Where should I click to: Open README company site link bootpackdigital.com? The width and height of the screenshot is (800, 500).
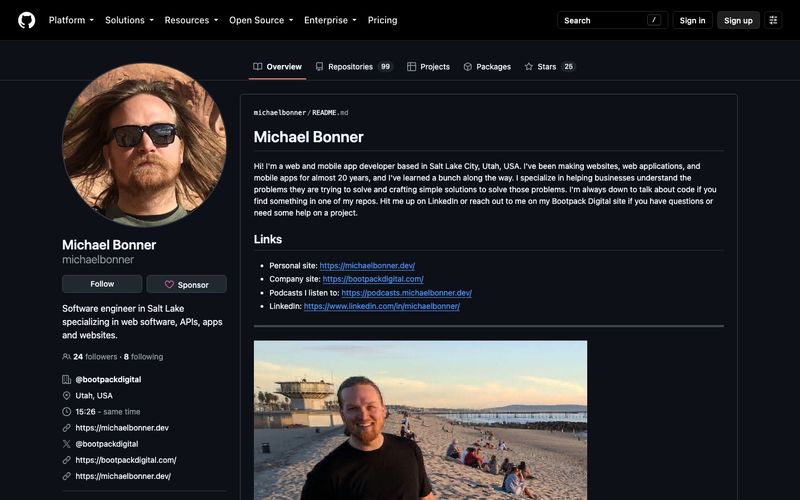[x=373, y=279]
